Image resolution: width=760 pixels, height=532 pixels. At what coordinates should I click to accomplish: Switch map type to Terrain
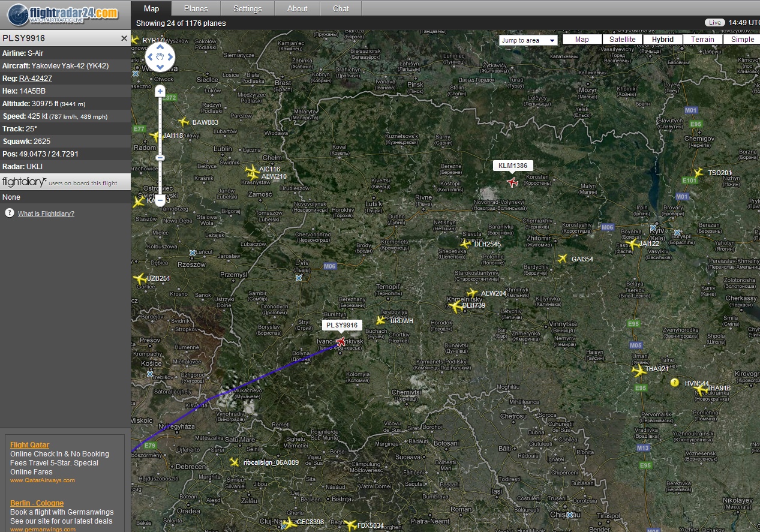click(702, 40)
